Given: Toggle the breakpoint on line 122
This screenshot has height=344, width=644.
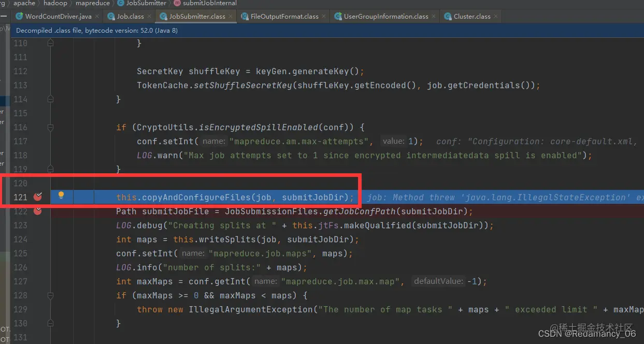Looking at the screenshot, I should [x=37, y=211].
